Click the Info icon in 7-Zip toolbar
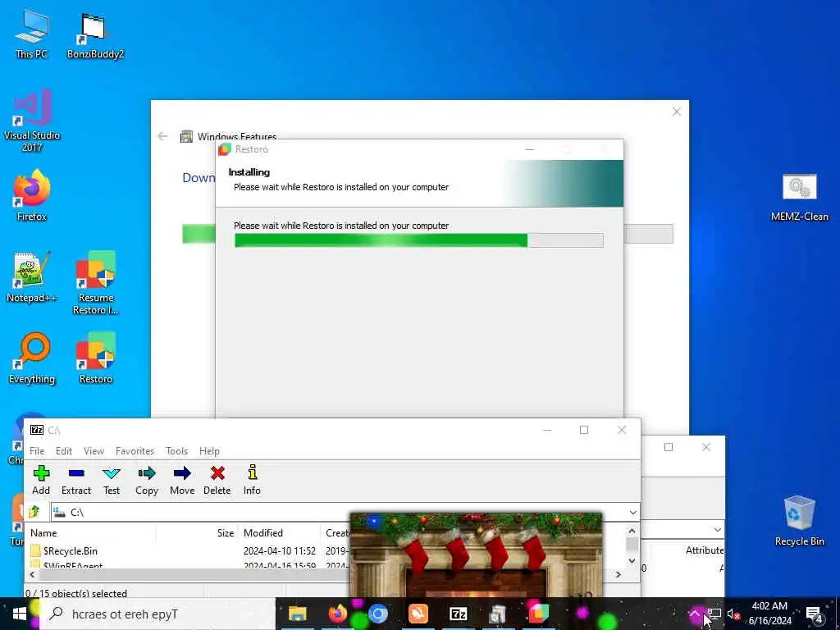 (x=253, y=472)
